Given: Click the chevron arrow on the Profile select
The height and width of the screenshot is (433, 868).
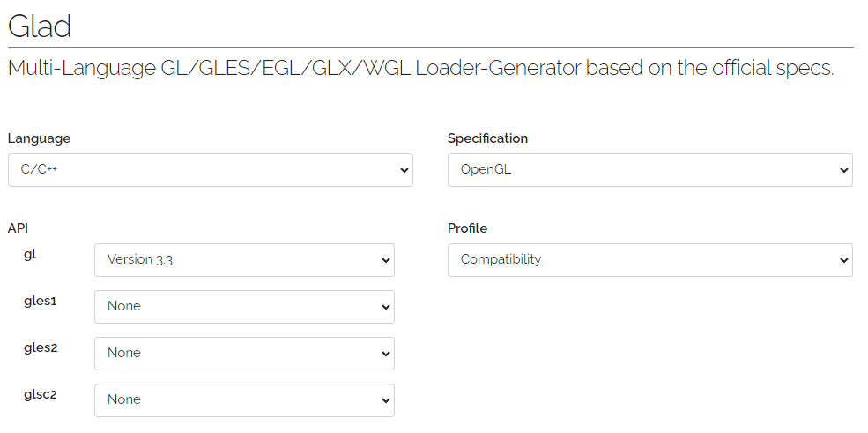Looking at the screenshot, I should [844, 260].
